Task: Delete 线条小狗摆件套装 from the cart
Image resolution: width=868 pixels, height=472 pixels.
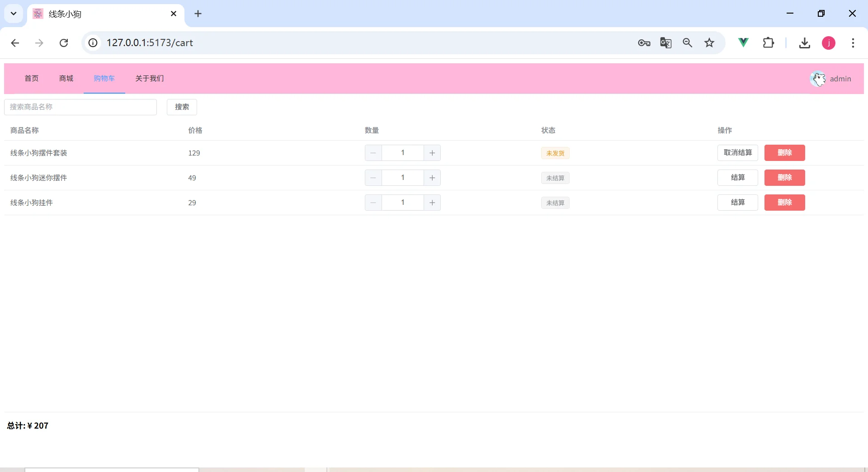Action: point(785,153)
